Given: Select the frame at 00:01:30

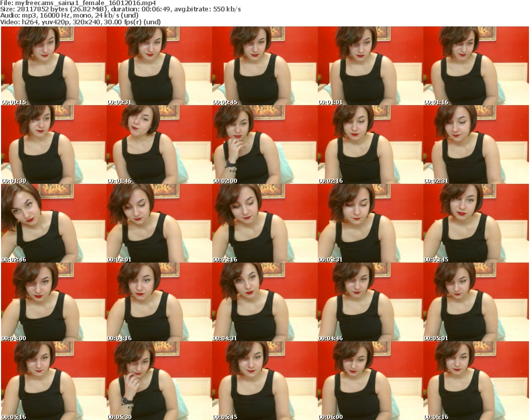Looking at the screenshot, I should (54, 144).
